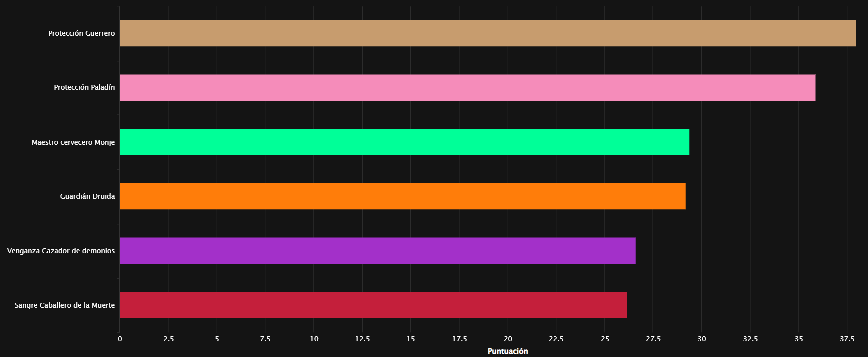Click the 35 x-axis tick label
Viewport: 868px width, 357px height.
click(799, 339)
